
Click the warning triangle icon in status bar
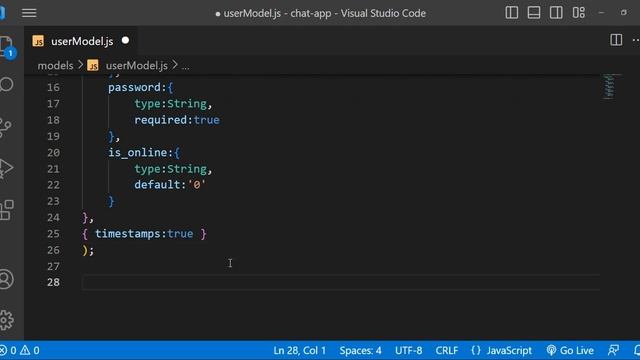tap(25, 350)
